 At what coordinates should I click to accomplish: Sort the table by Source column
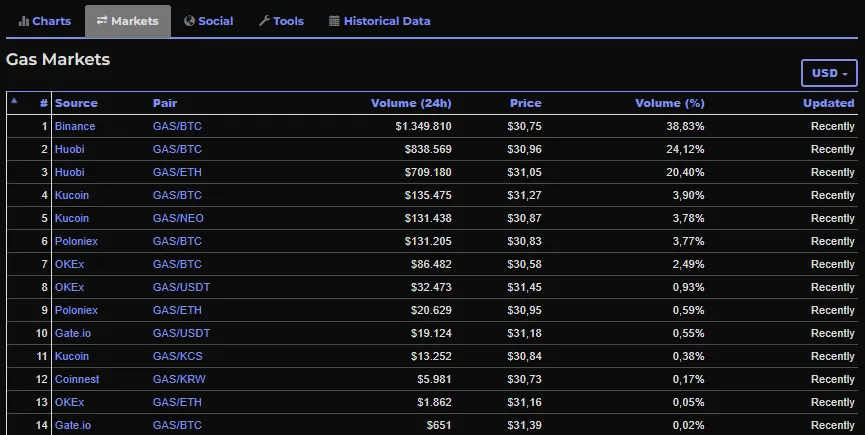tap(76, 103)
